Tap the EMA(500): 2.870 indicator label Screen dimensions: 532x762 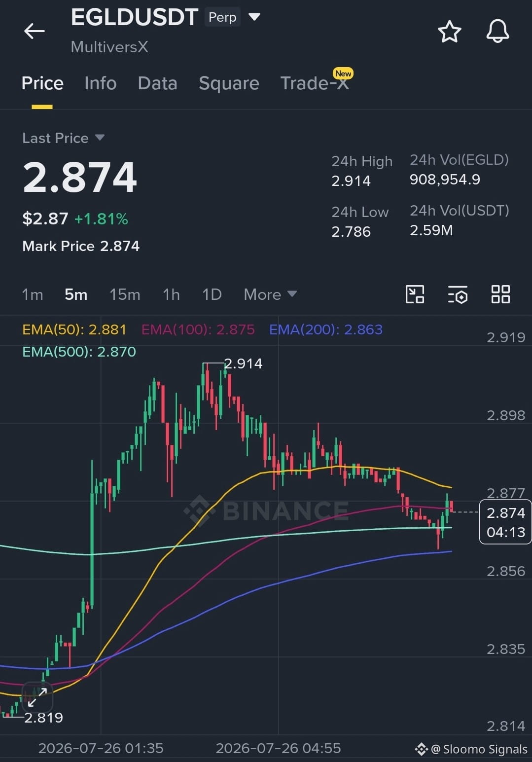pos(79,352)
